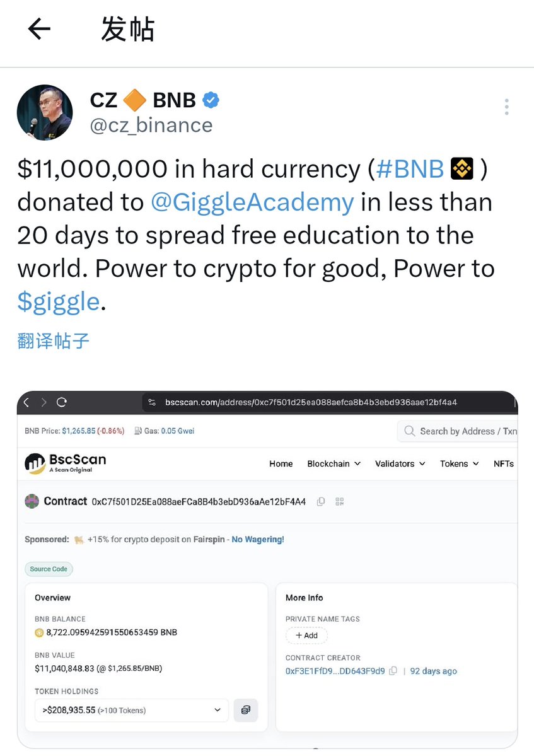Go to the Home menu item
The image size is (534, 756).
coord(281,463)
